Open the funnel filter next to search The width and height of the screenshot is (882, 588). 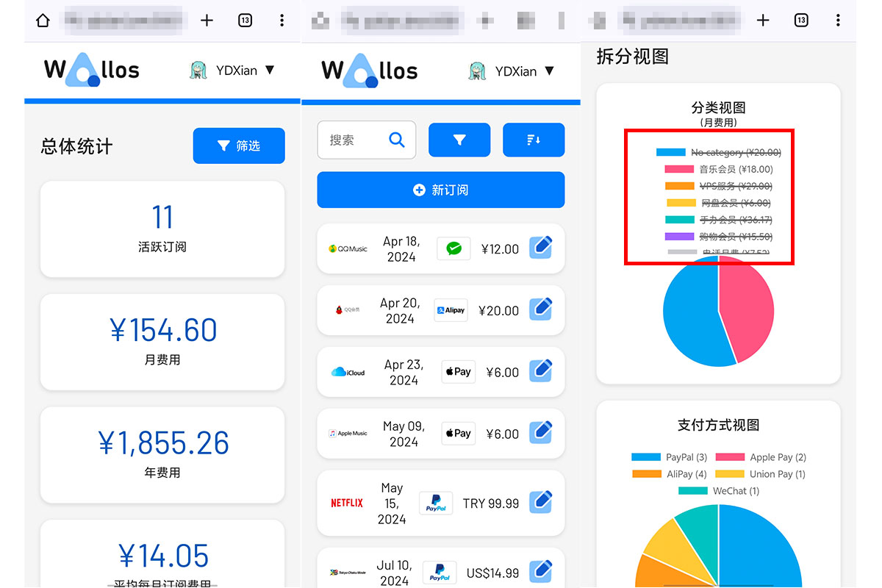click(459, 140)
